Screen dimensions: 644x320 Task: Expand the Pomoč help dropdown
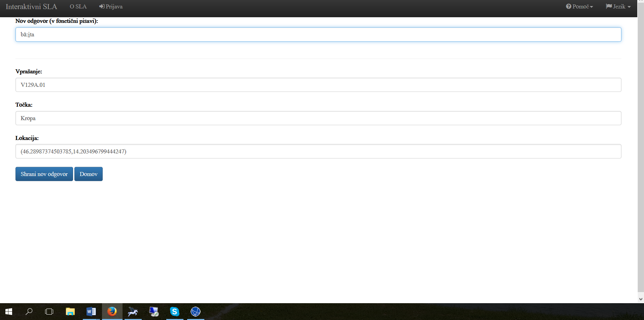point(579,7)
